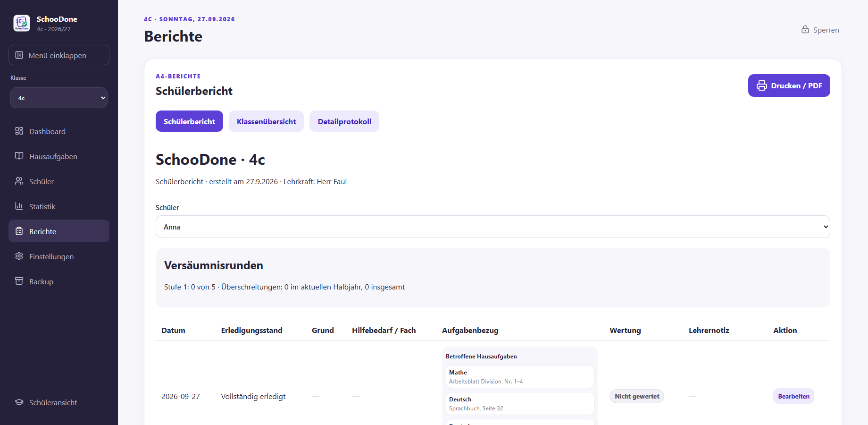Screen dimensions: 868x425
Task: Open Dashboard from the sidebar
Action: pyautogui.click(x=59, y=131)
